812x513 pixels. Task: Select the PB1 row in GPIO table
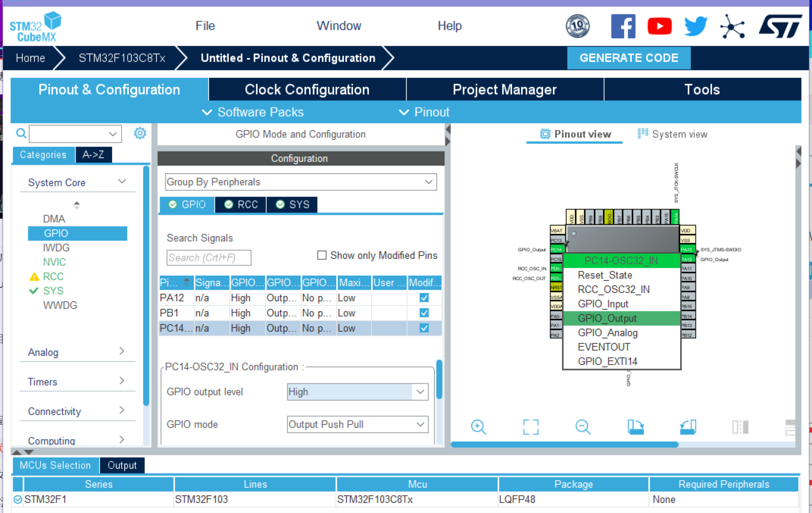coord(300,313)
